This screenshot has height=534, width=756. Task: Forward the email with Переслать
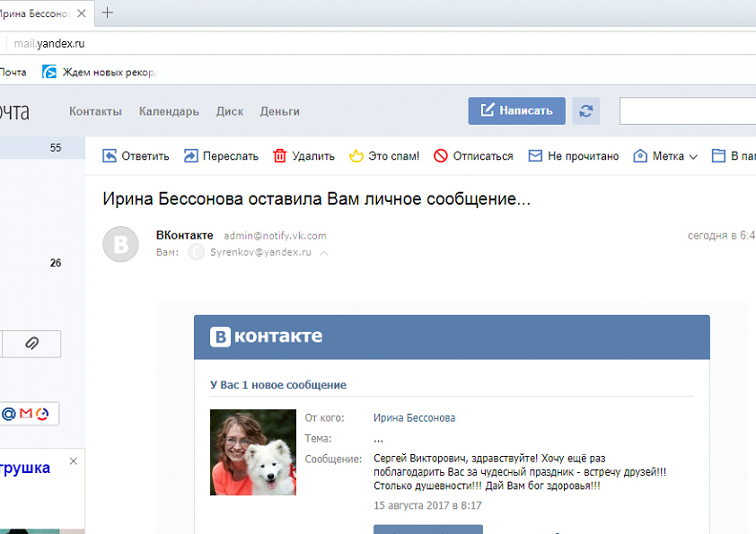221,156
